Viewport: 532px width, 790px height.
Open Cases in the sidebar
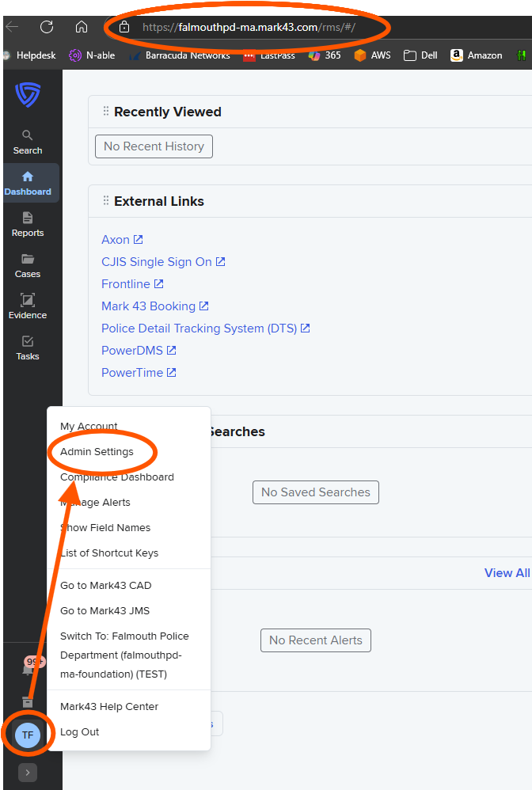(x=28, y=266)
